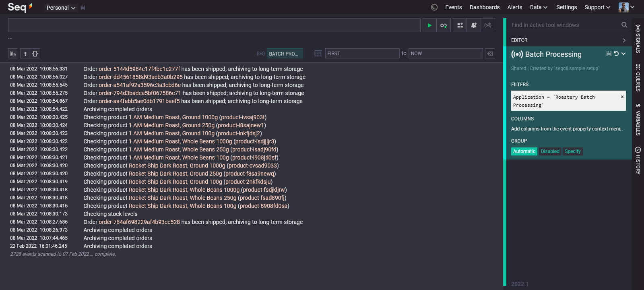The image size is (644, 290).
Task: Expand the EDITOR section chevron
Action: click(x=624, y=40)
